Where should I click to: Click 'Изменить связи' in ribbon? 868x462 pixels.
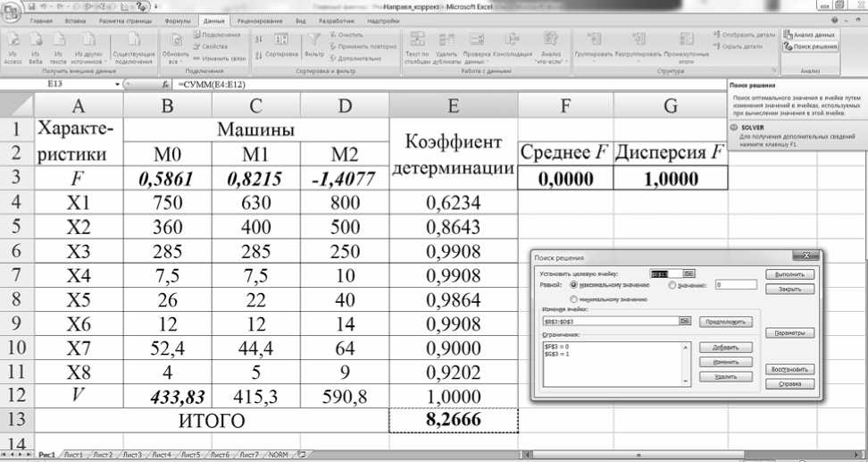(x=219, y=57)
